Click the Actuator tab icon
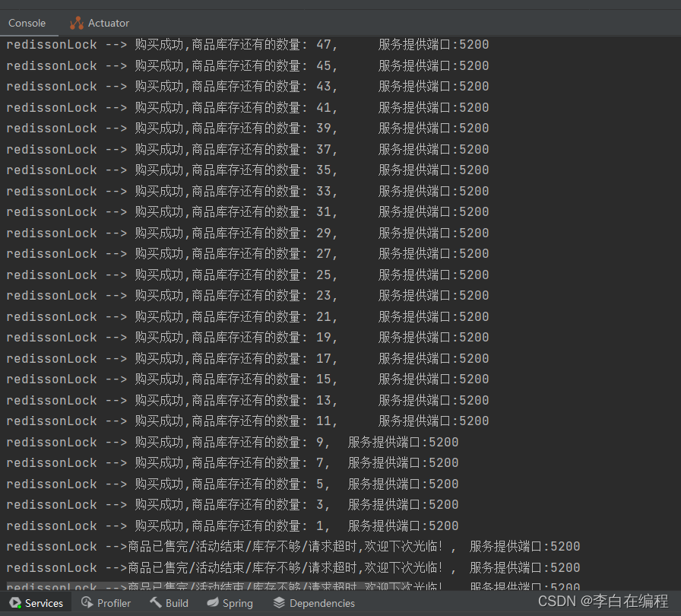This screenshot has height=616, width=681. [77, 23]
